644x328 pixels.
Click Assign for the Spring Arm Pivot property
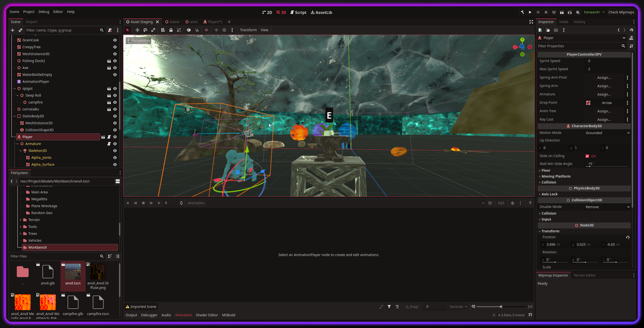pos(605,77)
